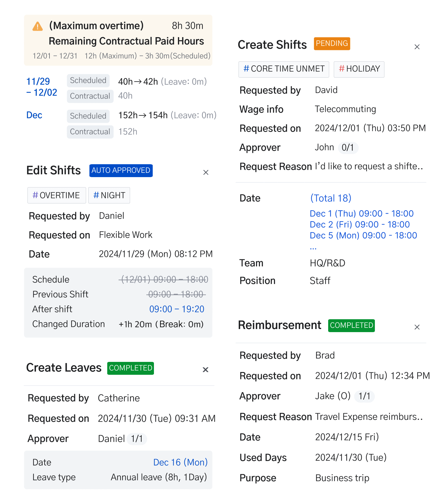This screenshot has height=504, width=448.
Task: Click Jake's 1/1 approval count badge
Action: click(364, 396)
